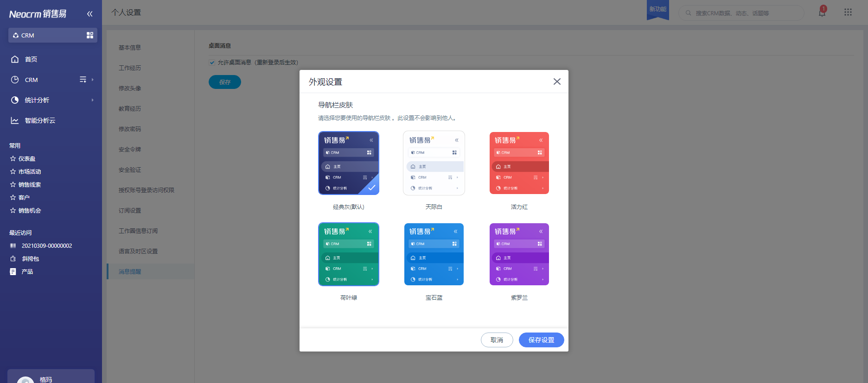Select the 经典灰(默认) skin thumbnail
The image size is (868, 383).
[349, 163]
